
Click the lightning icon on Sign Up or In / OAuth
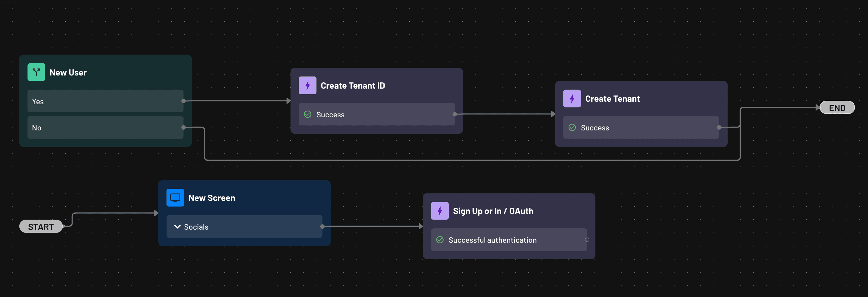[439, 211]
